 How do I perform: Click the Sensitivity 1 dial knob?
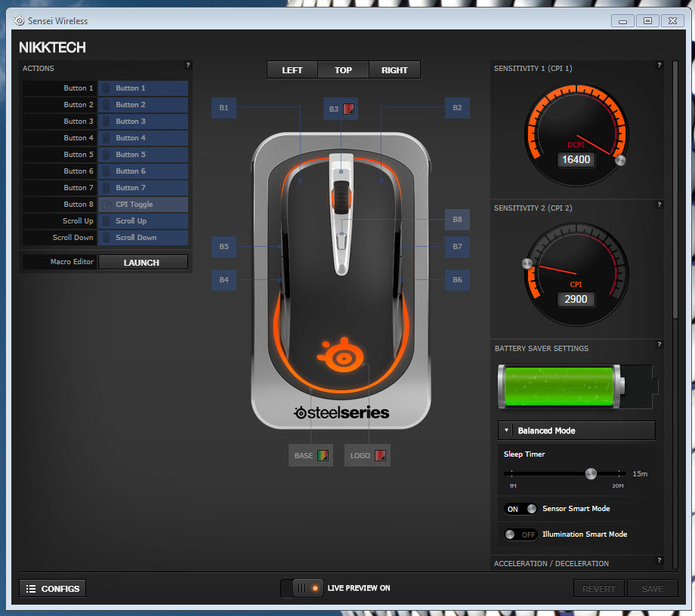coord(620,160)
